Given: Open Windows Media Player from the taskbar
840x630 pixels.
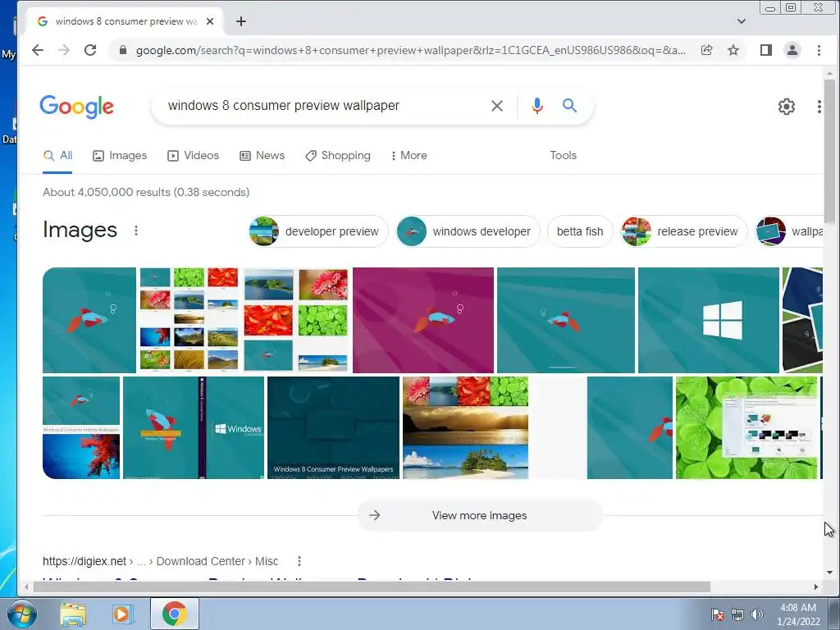Looking at the screenshot, I should pos(122,614).
